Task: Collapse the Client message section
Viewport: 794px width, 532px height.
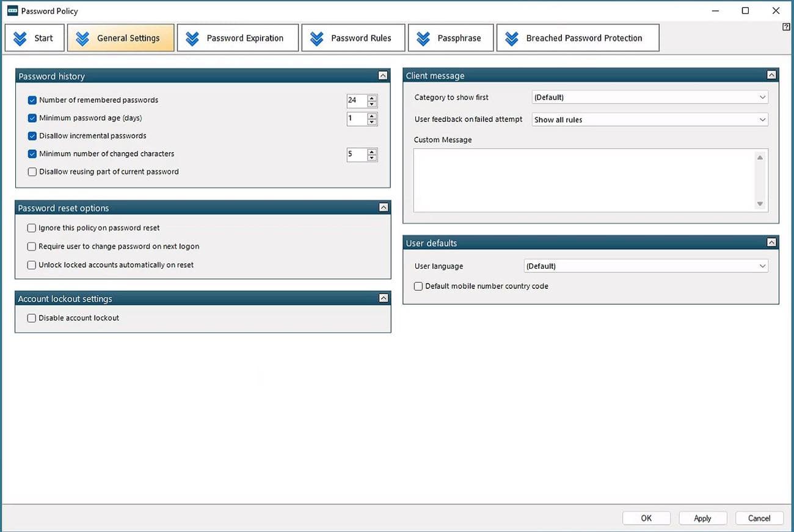Action: (771, 75)
